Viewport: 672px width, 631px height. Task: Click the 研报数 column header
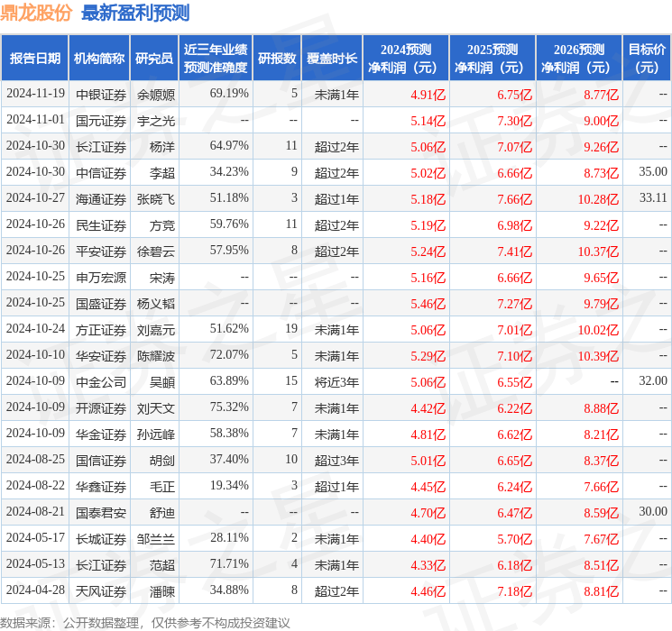(277, 59)
